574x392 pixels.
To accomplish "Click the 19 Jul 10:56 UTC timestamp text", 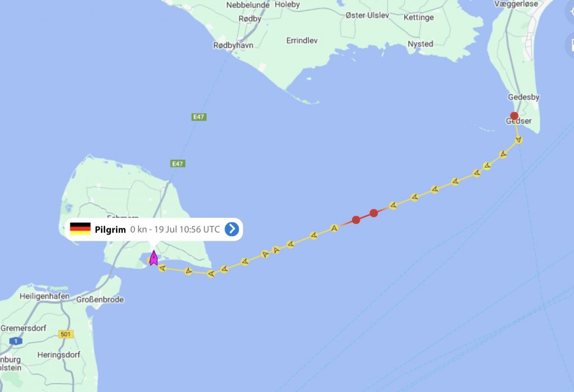I will tap(187, 229).
